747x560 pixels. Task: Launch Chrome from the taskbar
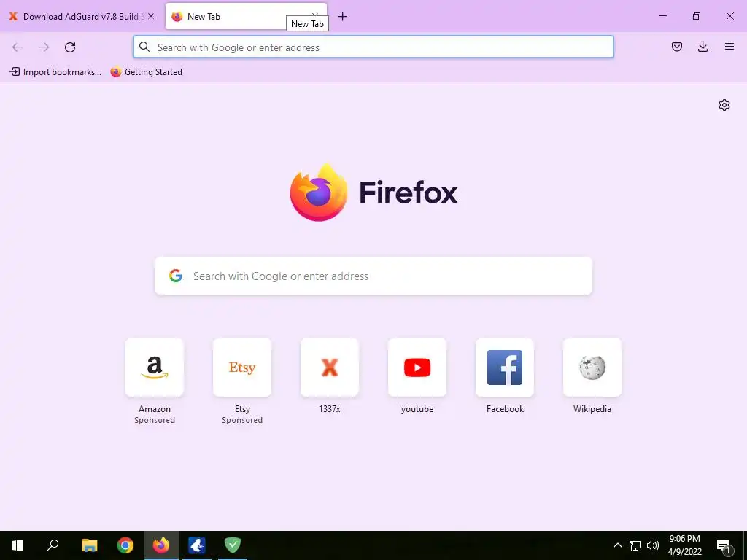[x=125, y=545]
